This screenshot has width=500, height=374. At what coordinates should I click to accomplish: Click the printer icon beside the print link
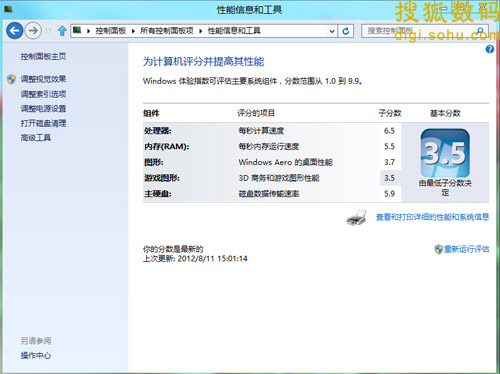pyautogui.click(x=357, y=218)
